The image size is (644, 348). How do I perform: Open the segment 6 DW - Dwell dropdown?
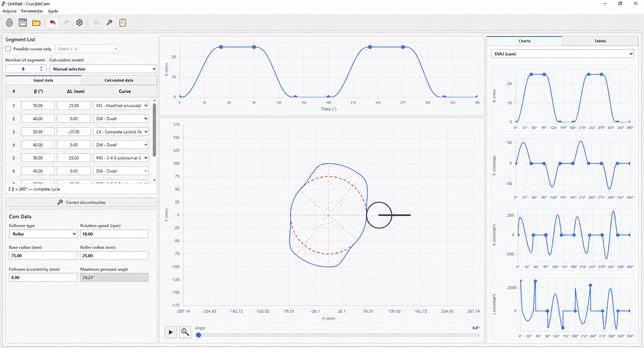click(121, 171)
